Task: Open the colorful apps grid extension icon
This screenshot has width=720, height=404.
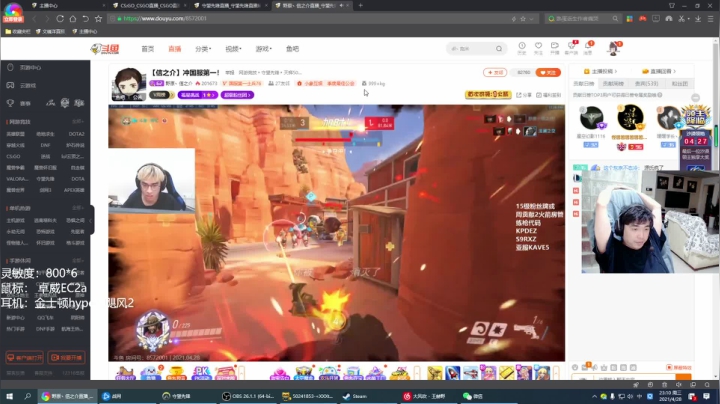Action: point(630,19)
